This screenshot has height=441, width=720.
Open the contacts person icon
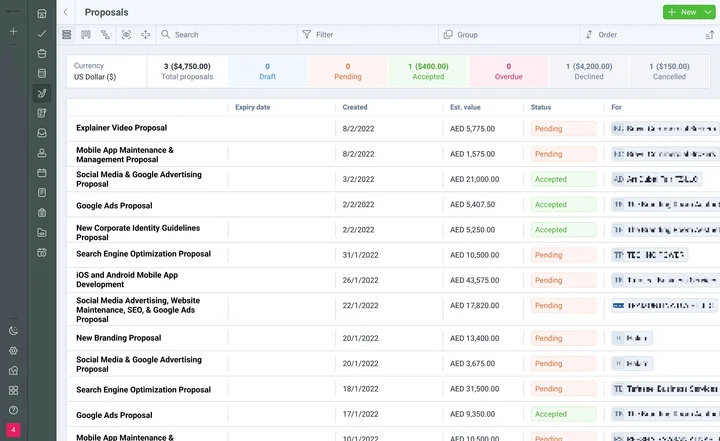[x=41, y=153]
